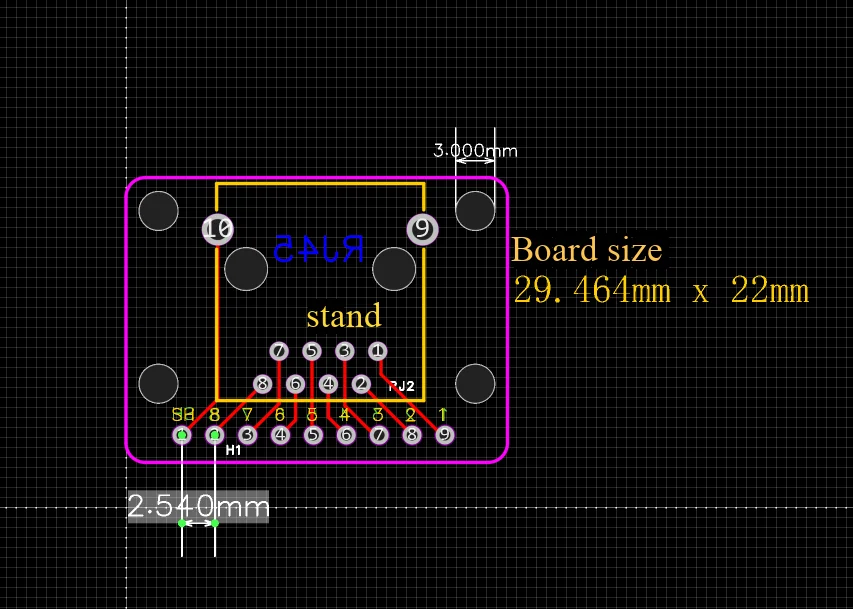Viewport: 853px width, 609px height.
Task: Click the yellow SH silkscreen label
Action: point(183,415)
